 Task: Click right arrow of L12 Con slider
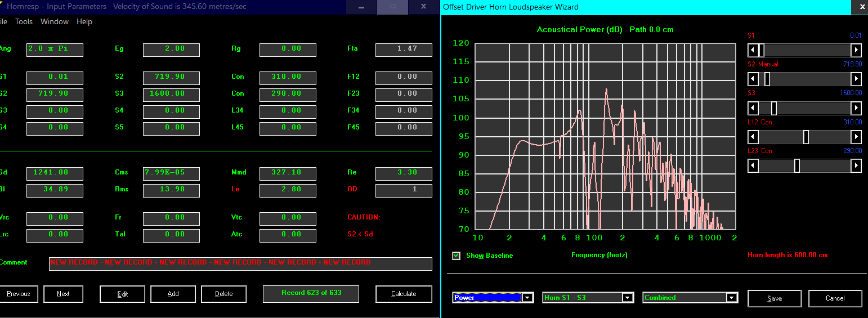click(x=856, y=137)
